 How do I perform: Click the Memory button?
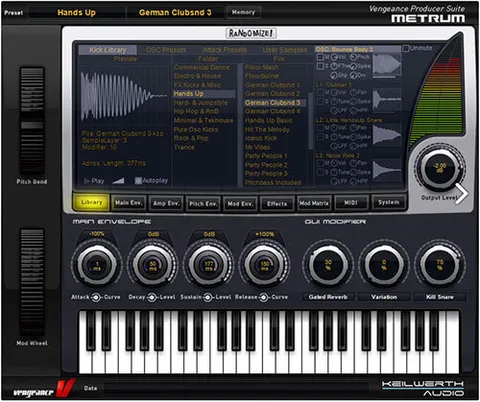point(244,12)
